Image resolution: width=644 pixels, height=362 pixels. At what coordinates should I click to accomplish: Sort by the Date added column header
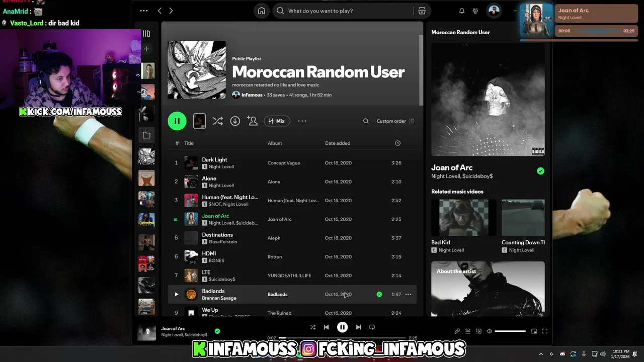(338, 143)
